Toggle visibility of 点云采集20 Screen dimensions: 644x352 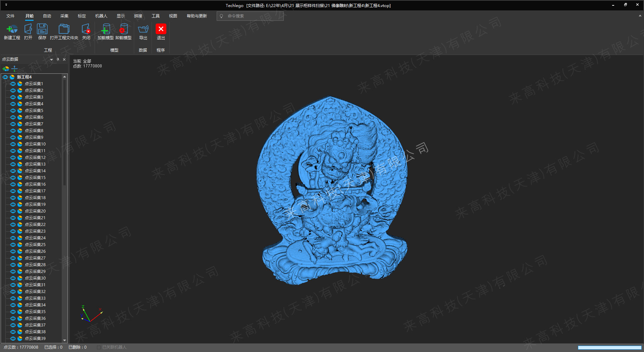pyautogui.click(x=13, y=211)
